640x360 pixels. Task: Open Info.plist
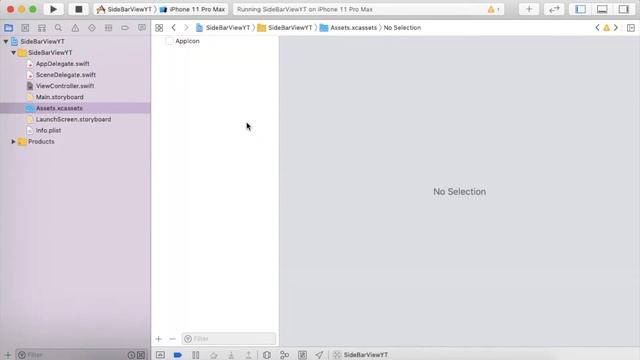click(x=48, y=130)
